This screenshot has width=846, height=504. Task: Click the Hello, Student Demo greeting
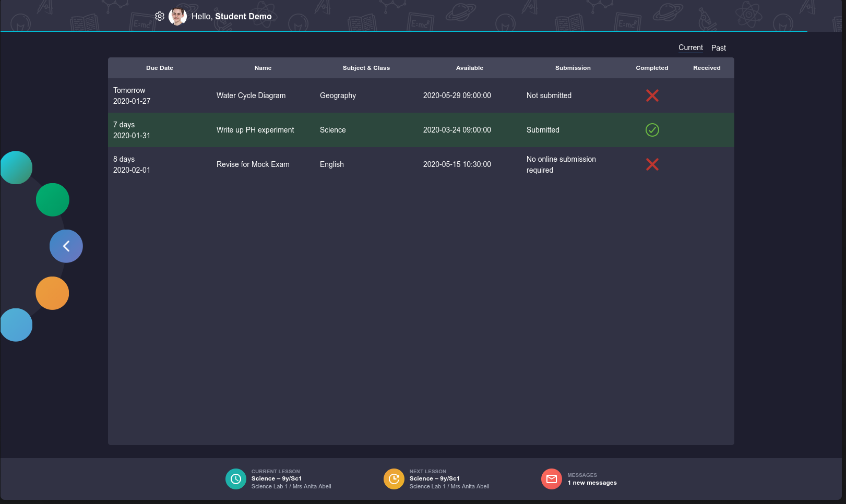232,16
